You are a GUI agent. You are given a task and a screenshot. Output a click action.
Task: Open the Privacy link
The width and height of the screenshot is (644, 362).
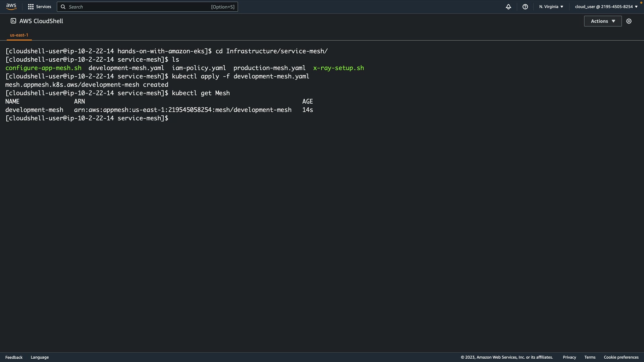(x=569, y=357)
